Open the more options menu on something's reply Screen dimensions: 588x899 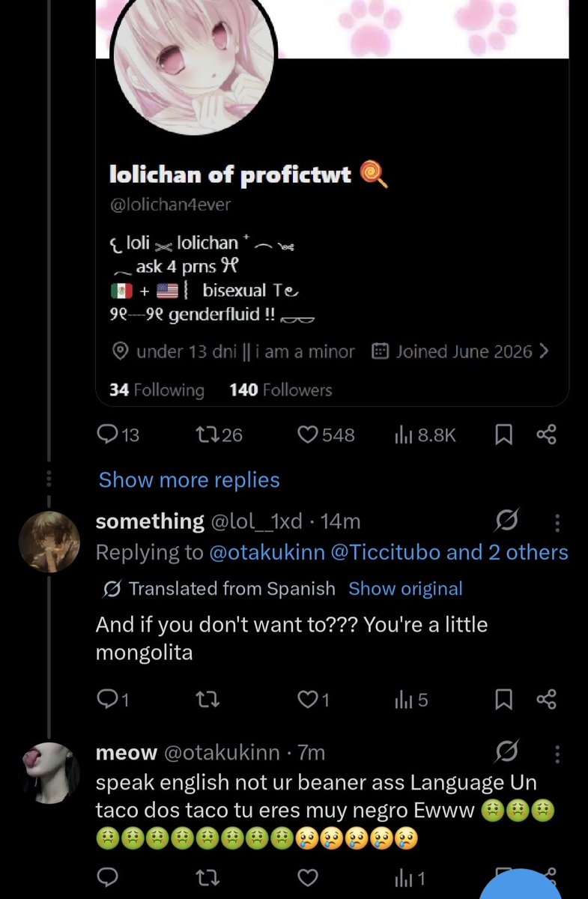(556, 522)
